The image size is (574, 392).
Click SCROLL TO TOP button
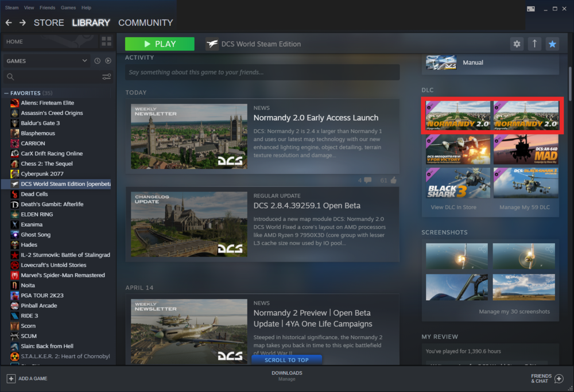tap(286, 360)
